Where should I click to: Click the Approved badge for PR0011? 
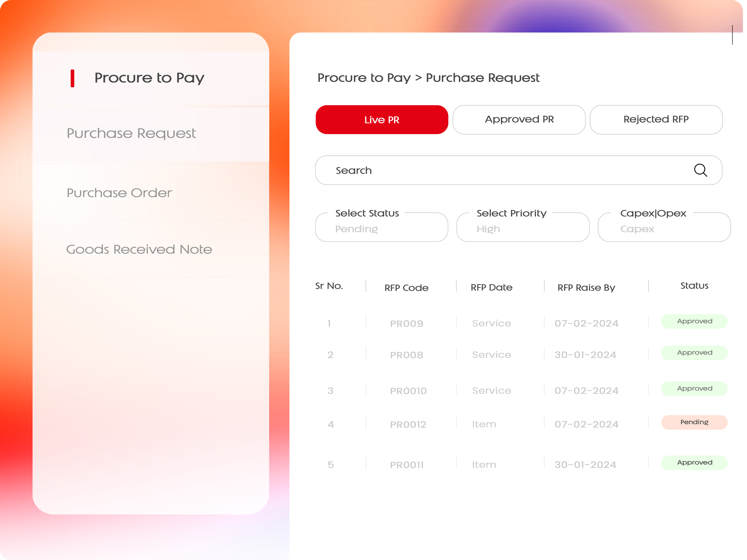694,462
